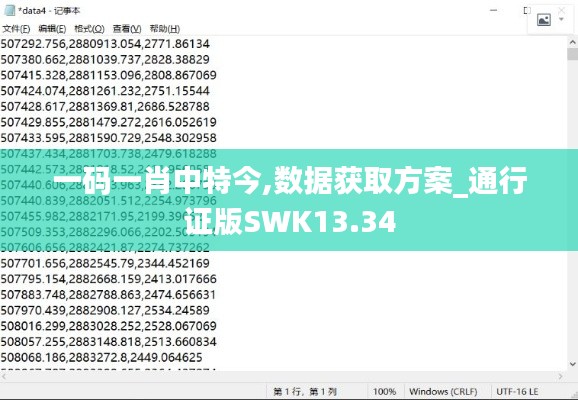Click the 100% zoom status entry

[384, 391]
